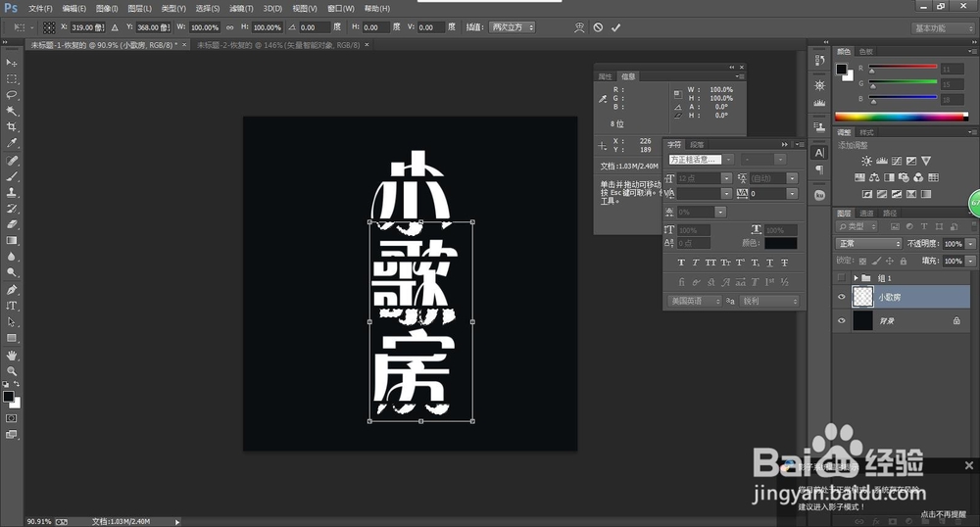This screenshot has height=527, width=980.
Task: Open the layer opacity dropdown arrow
Action: click(x=970, y=244)
